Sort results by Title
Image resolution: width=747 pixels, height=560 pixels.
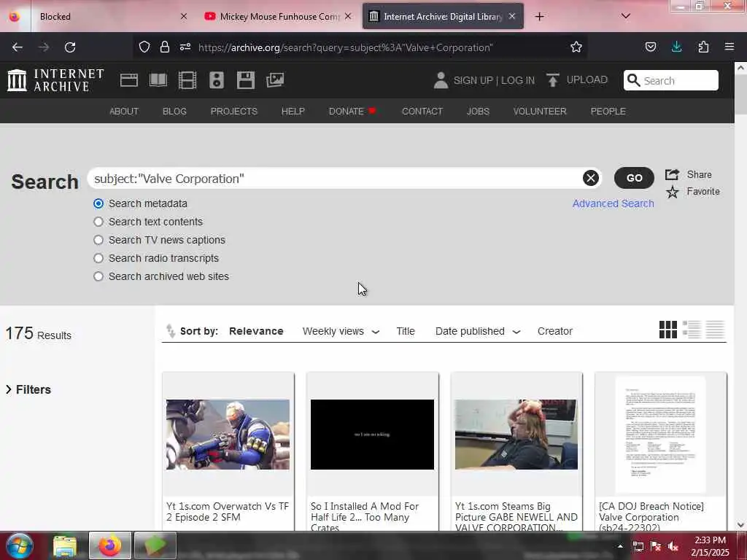[x=406, y=331]
